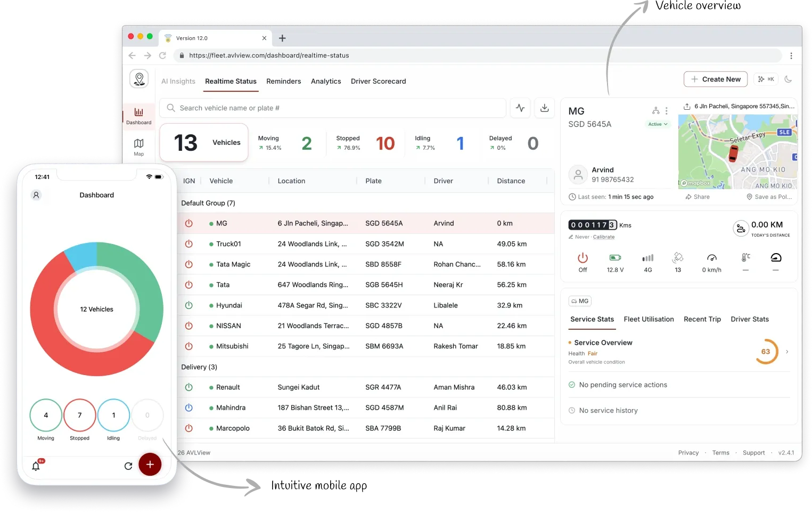Filter by the Stopped 10 stat
The height and width of the screenshot is (512, 812).
point(366,143)
